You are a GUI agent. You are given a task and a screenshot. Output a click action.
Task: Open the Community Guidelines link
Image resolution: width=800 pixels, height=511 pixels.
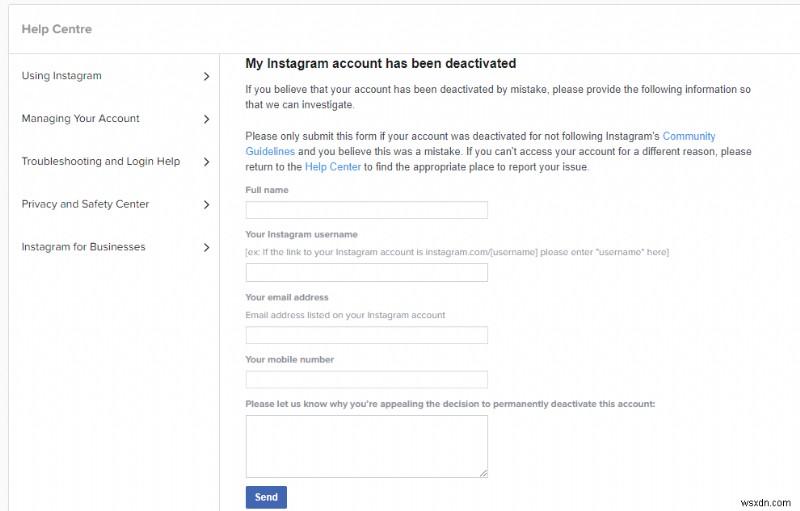pos(688,137)
